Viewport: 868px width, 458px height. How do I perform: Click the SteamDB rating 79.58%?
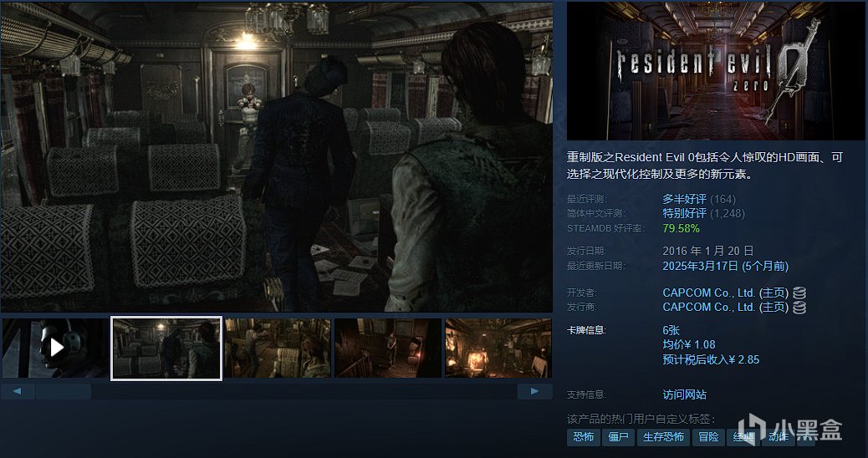click(681, 228)
